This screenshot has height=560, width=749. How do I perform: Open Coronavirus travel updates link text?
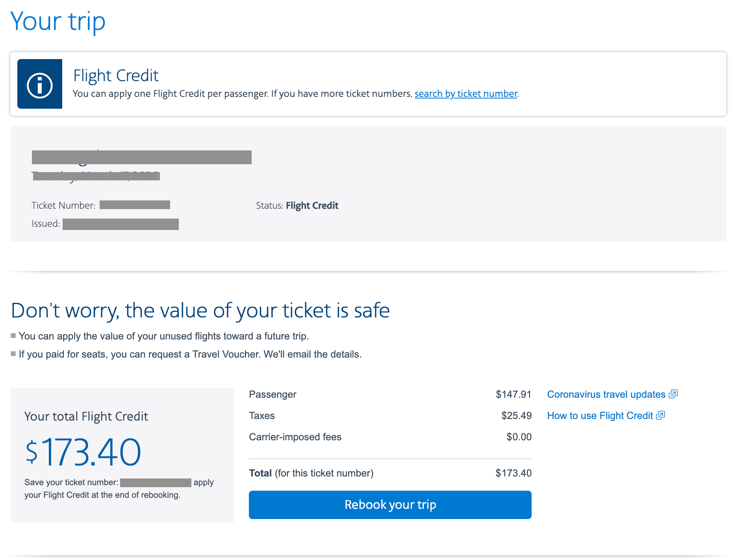[x=606, y=395]
